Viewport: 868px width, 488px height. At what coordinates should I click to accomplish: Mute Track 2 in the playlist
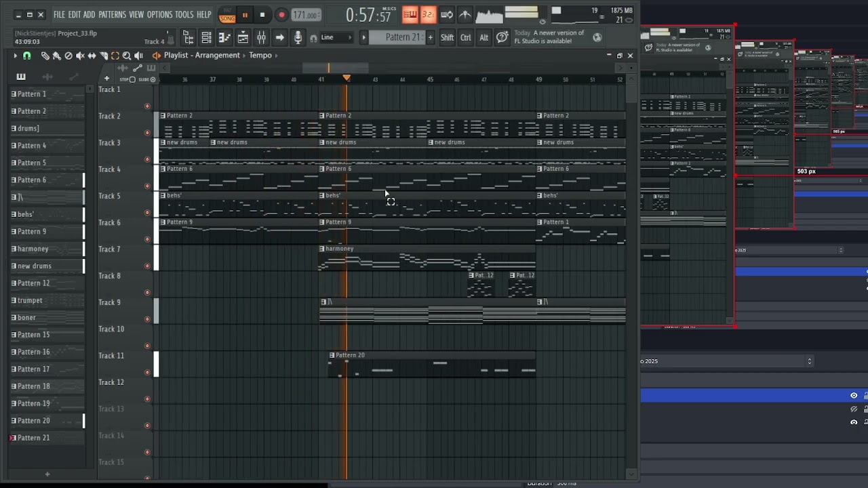pos(147,133)
